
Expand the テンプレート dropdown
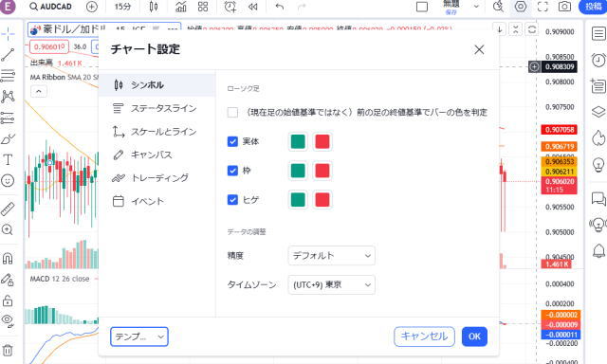139,337
